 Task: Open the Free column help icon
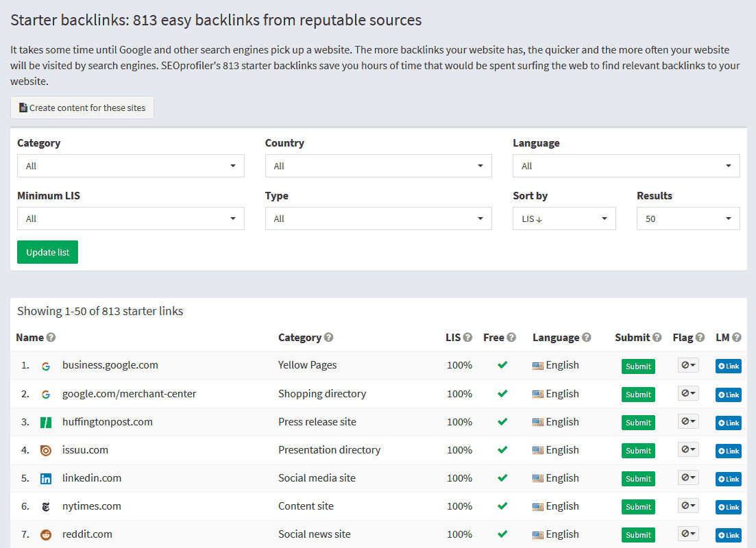[513, 337]
